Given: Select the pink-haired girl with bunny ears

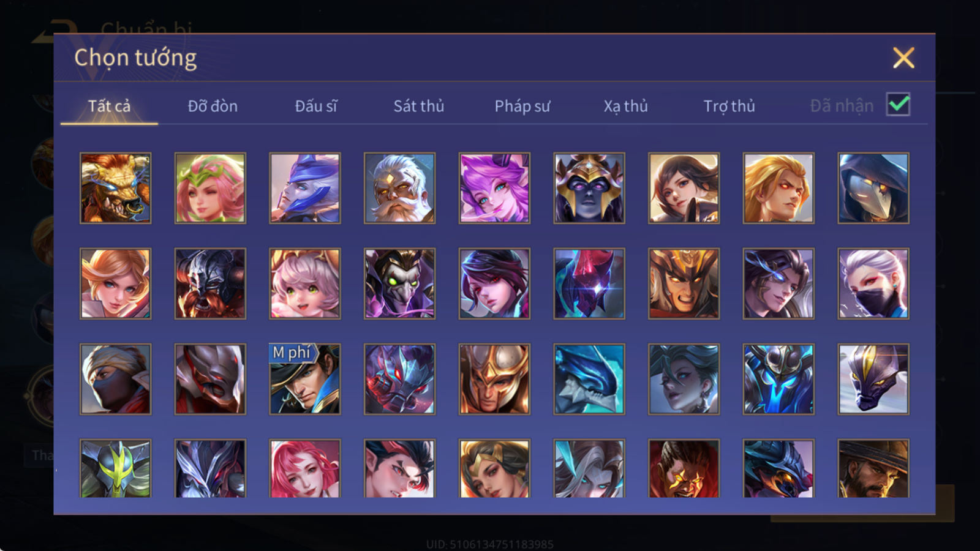Looking at the screenshot, I should tap(494, 188).
